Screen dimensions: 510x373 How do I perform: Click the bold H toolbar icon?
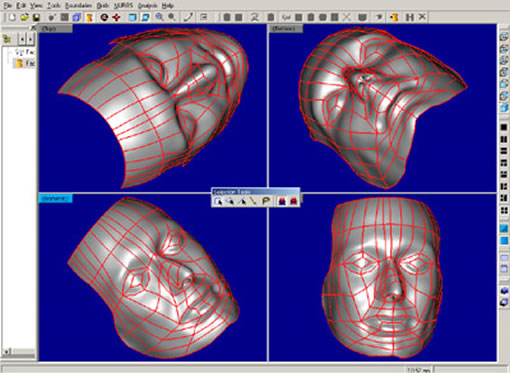410,17
